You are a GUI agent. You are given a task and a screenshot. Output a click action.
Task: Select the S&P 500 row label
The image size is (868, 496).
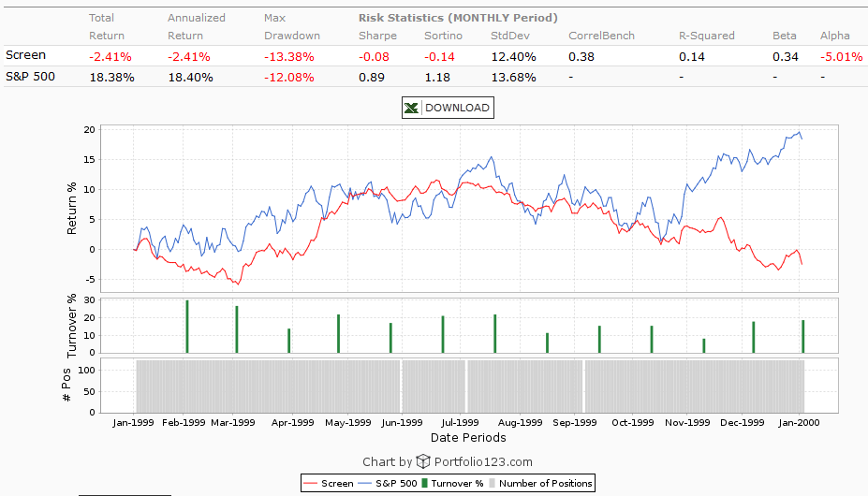(x=31, y=77)
